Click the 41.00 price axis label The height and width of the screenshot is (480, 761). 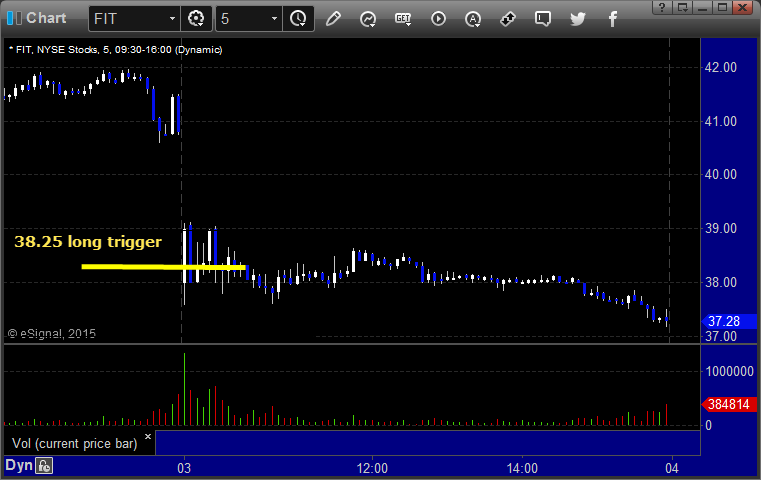[x=721, y=121]
